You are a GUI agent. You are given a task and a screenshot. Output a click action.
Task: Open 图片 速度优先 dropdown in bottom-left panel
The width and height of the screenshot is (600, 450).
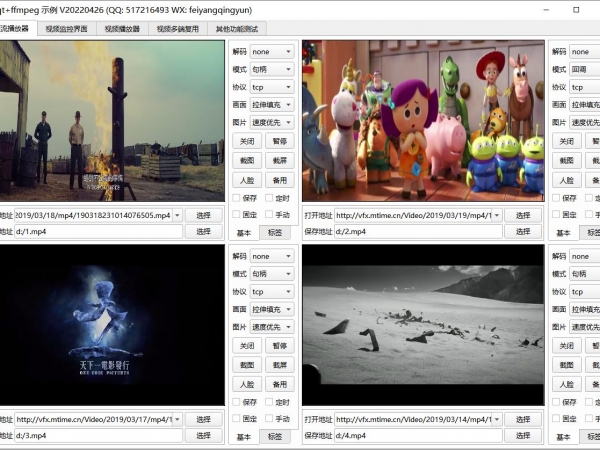point(272,327)
